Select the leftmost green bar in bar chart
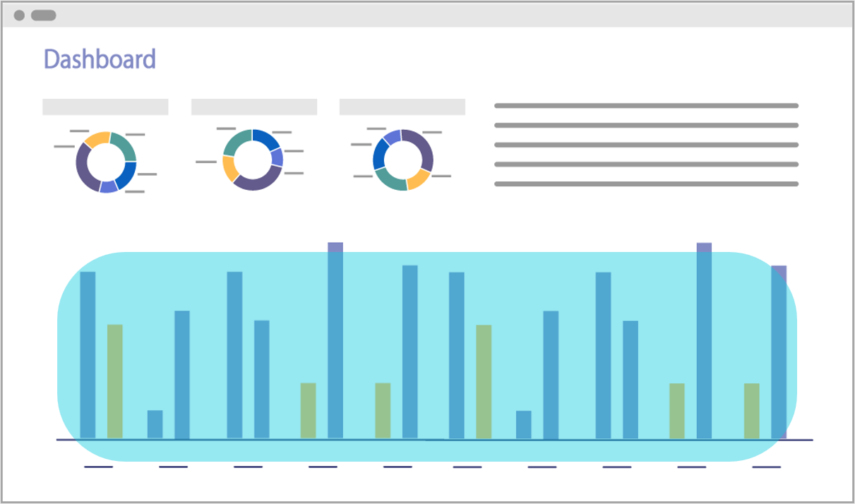This screenshot has height=504, width=855. (x=114, y=381)
